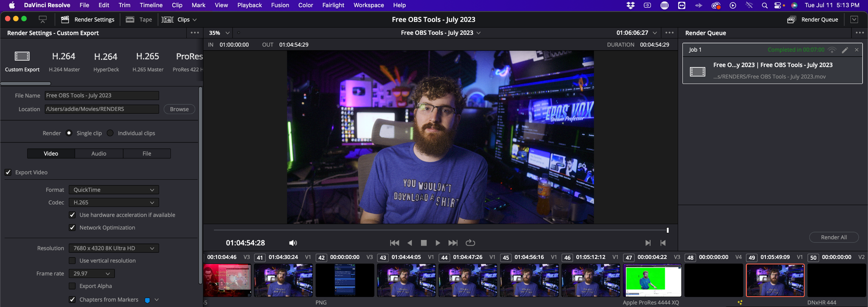
Task: Open the Render Settings panel icon
Action: coord(65,19)
